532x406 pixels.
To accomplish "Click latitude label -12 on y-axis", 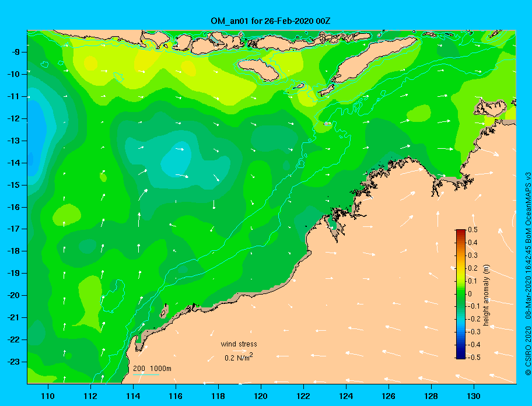I will pyautogui.click(x=13, y=118).
